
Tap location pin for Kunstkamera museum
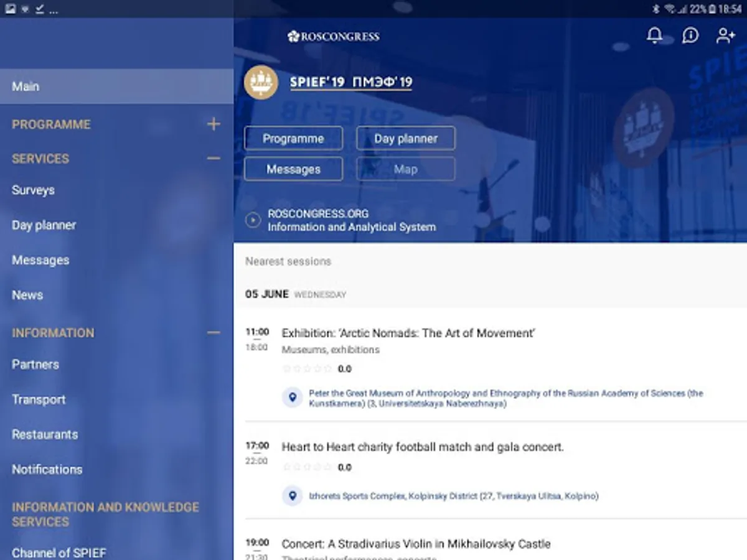click(292, 398)
